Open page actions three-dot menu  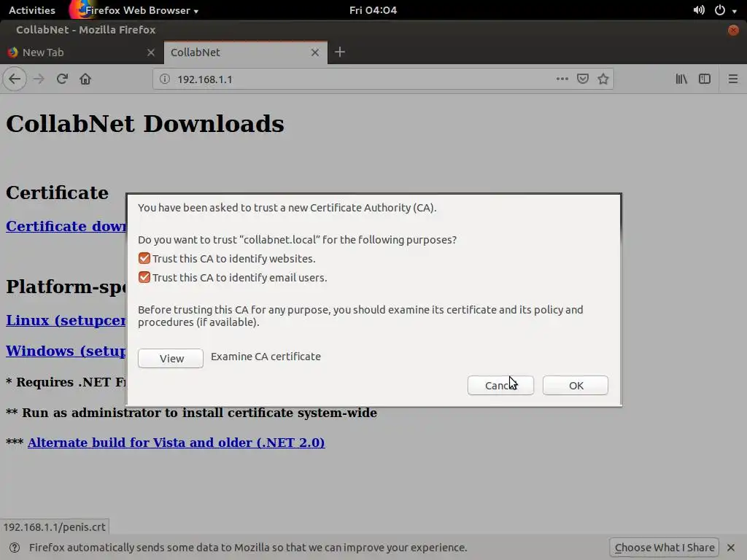tap(562, 79)
